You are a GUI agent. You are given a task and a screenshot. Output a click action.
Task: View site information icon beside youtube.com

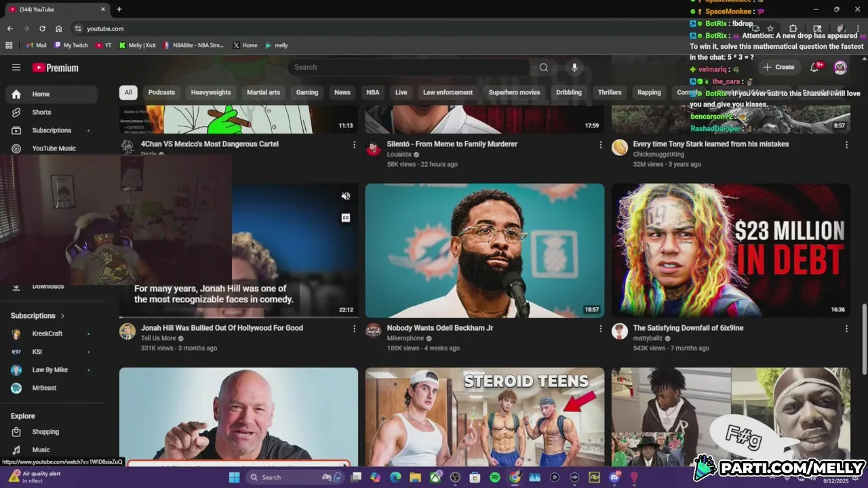pos(78,28)
